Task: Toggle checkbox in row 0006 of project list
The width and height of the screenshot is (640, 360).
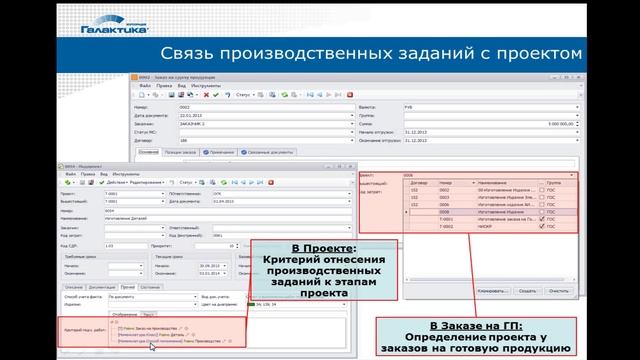Action: pos(542,204)
